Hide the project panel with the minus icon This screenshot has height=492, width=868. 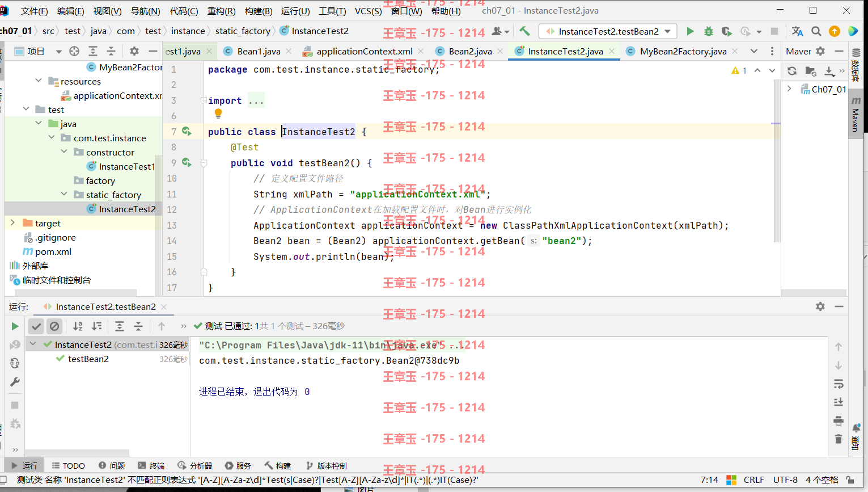tap(153, 51)
